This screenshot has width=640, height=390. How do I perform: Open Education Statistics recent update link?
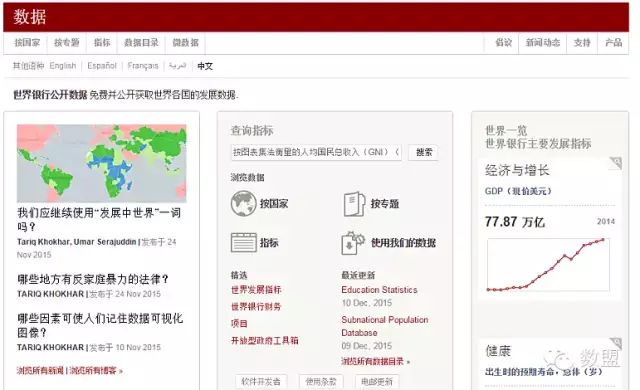[x=379, y=290]
